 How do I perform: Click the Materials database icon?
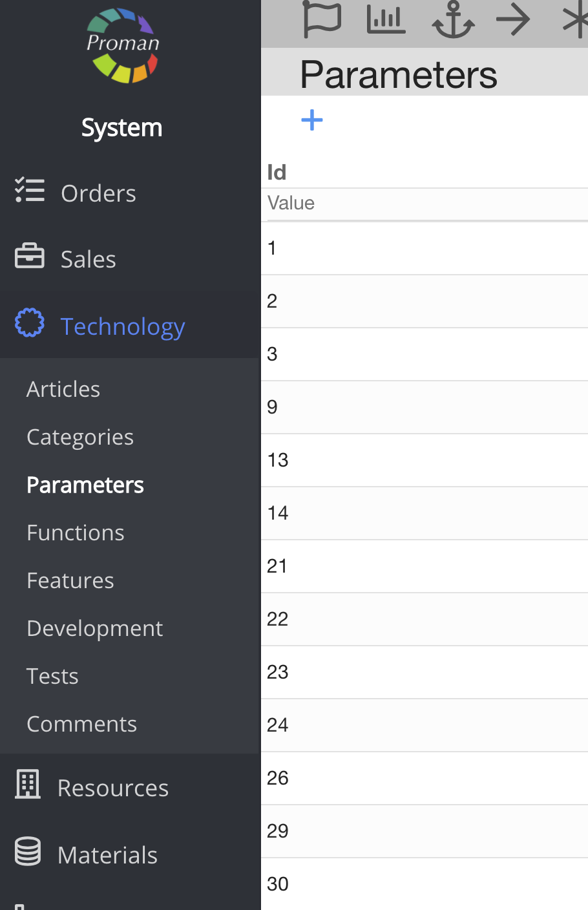28,851
